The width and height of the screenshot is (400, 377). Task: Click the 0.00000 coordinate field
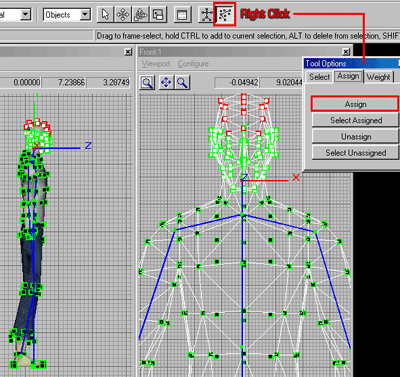pyautogui.click(x=20, y=82)
